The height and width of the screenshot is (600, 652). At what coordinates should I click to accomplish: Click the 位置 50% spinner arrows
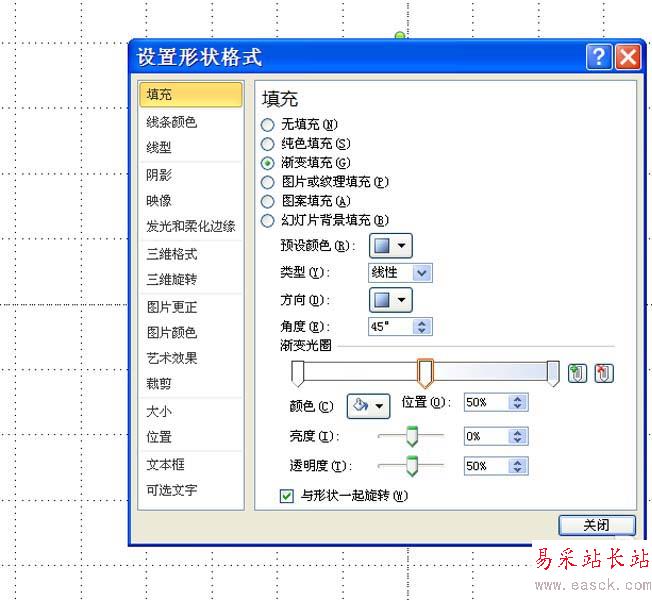point(518,402)
